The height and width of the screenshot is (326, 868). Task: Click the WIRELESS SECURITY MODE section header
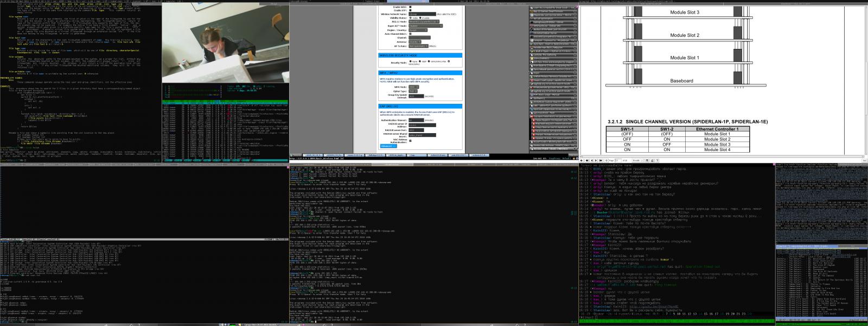[x=420, y=55]
